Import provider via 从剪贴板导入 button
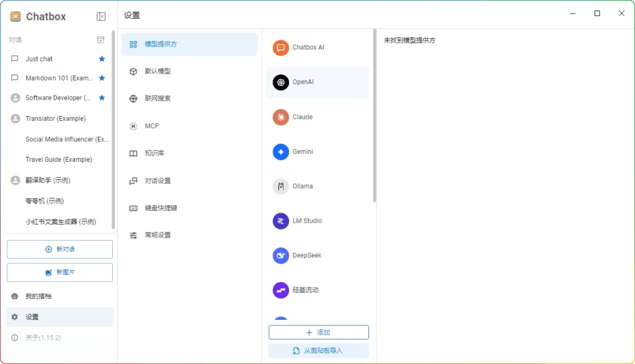 tap(319, 350)
